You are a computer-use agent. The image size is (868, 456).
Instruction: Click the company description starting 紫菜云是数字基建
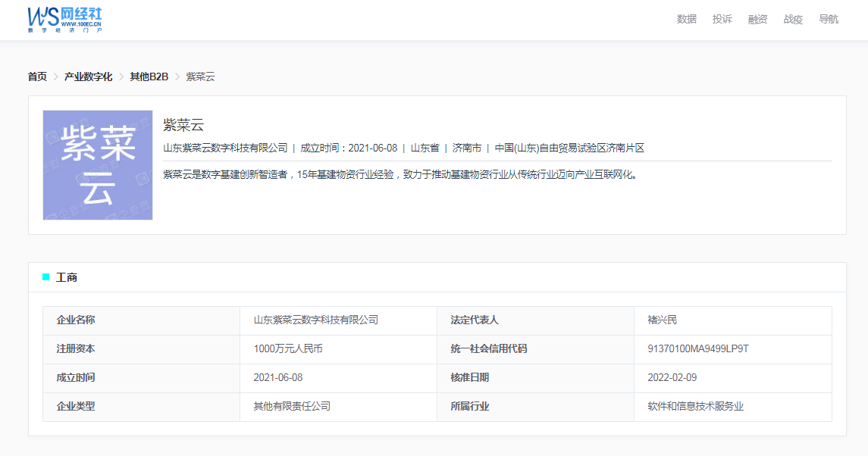(x=401, y=175)
